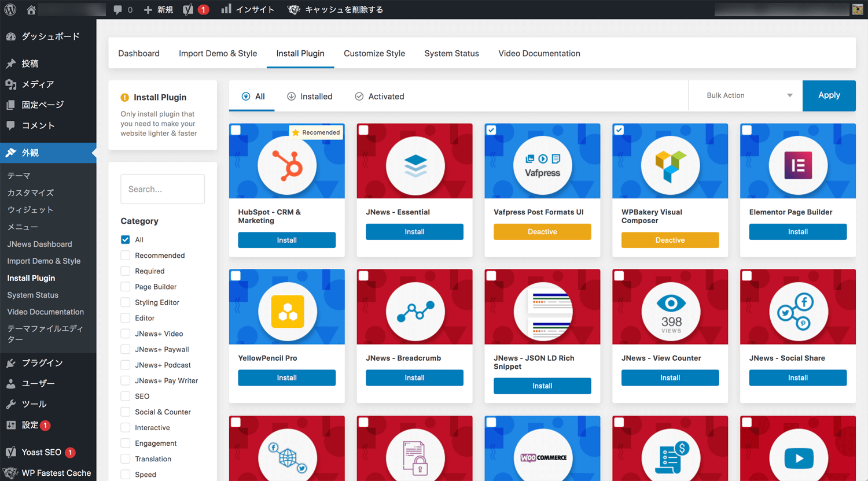The width and height of the screenshot is (868, 481).
Task: Deactivate WPBakery Visual Composer plugin
Action: pos(670,240)
